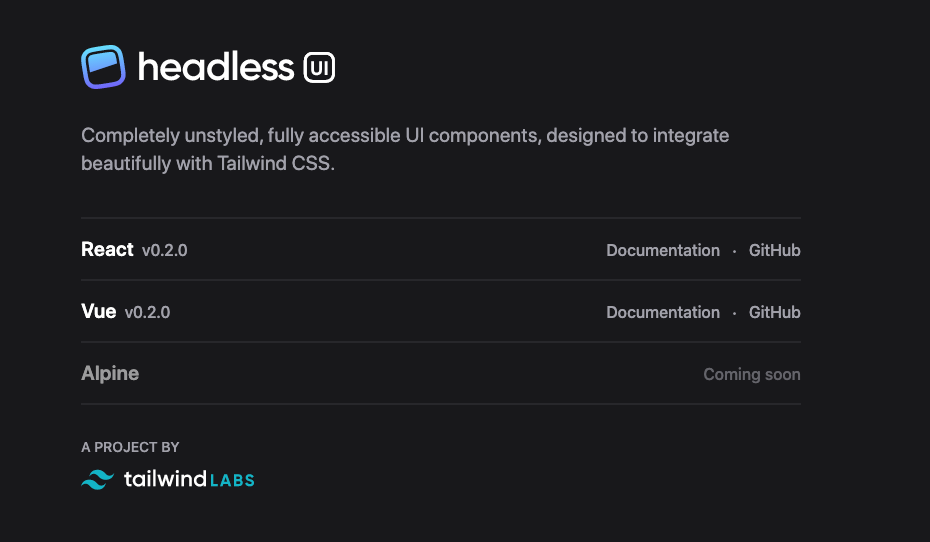
Task: Click the Vue v0.2.0 version label
Action: [148, 312]
